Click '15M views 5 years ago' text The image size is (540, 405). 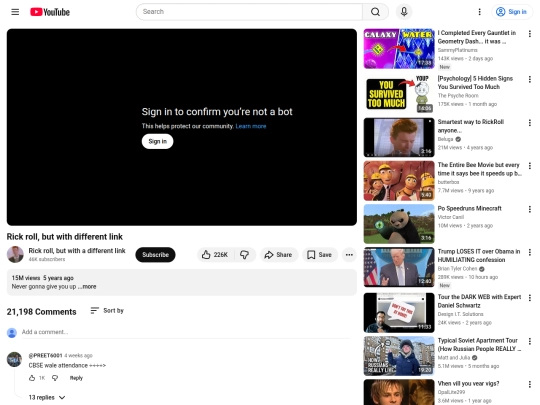click(43, 278)
